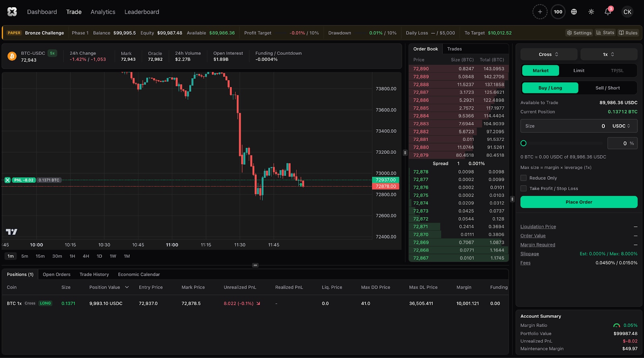This screenshot has width=644, height=358.
Task: Open challenge Settings button
Action: 579,33
